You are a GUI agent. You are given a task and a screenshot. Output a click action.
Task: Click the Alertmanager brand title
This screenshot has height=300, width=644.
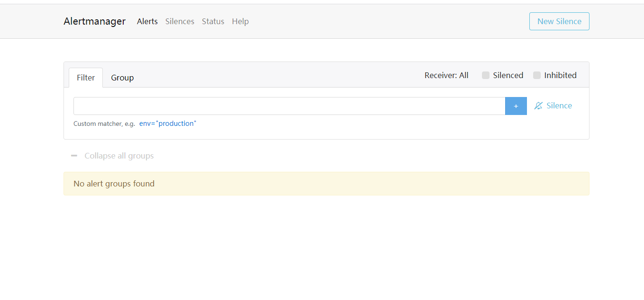[95, 21]
